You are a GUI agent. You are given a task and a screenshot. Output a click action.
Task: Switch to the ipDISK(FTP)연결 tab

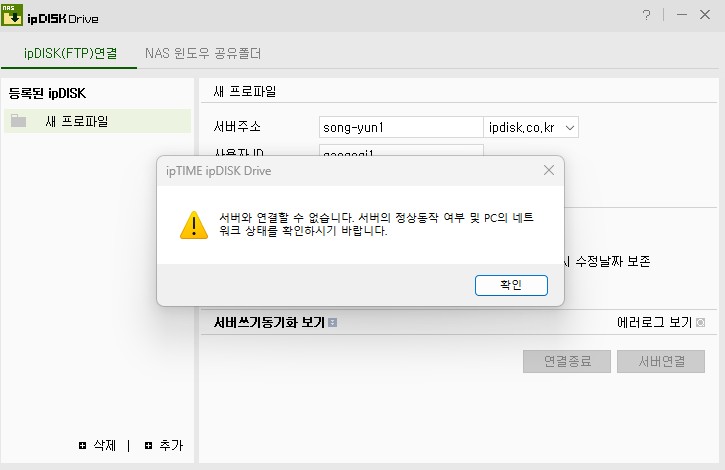click(x=70, y=53)
